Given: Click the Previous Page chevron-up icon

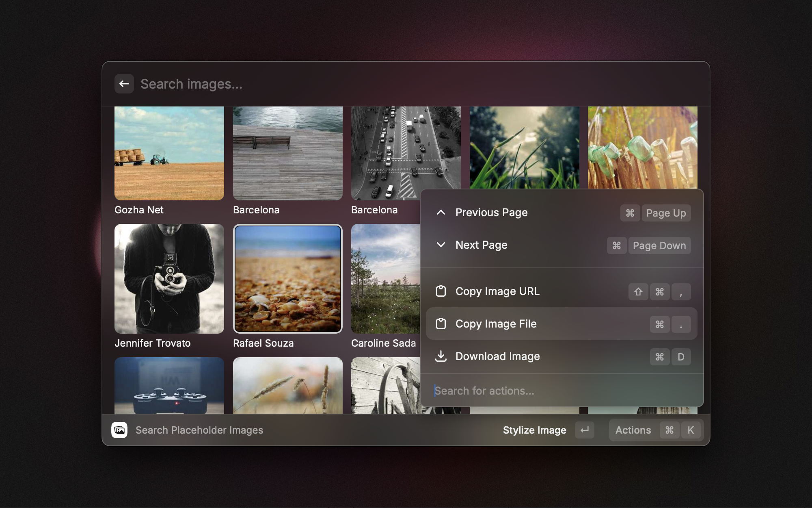Looking at the screenshot, I should tap(441, 213).
